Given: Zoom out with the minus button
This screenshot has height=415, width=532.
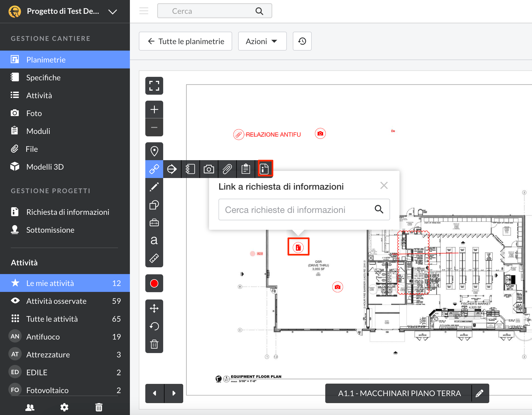Looking at the screenshot, I should click(x=154, y=127).
